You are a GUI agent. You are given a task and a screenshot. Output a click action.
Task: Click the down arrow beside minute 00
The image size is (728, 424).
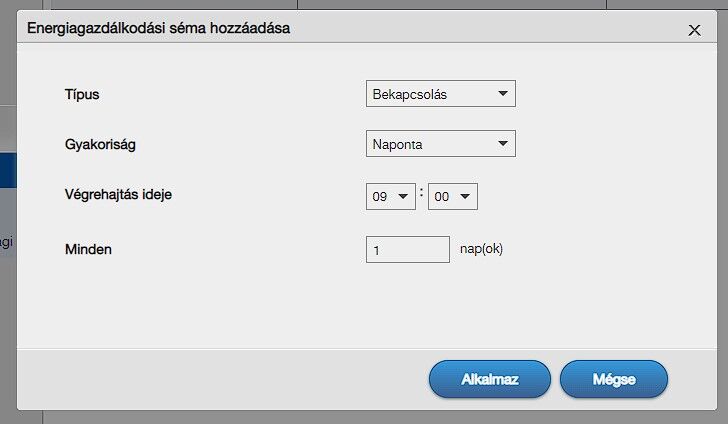point(465,197)
